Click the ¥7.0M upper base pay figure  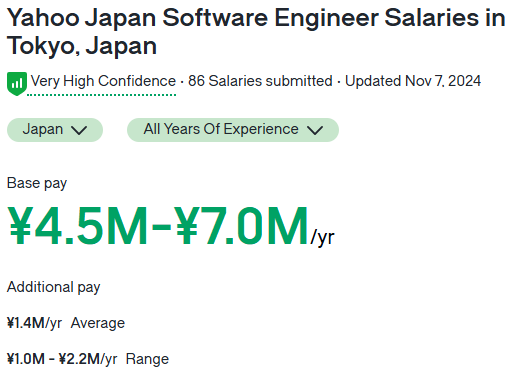pyautogui.click(x=241, y=226)
